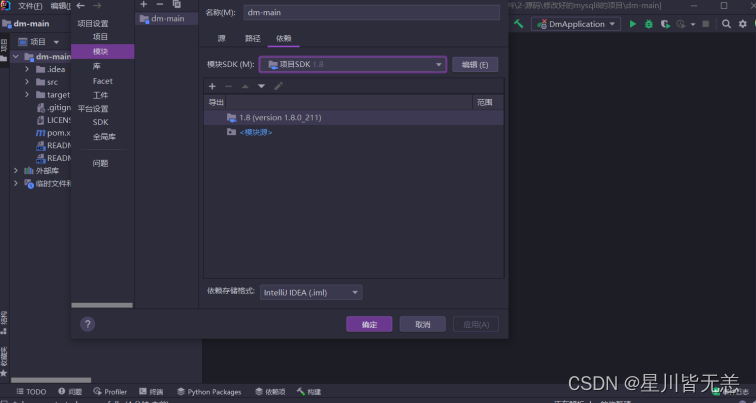Viewport: 756px width, 403px height.
Task: Open DmApplication run configuration dropdown
Action: pos(576,24)
